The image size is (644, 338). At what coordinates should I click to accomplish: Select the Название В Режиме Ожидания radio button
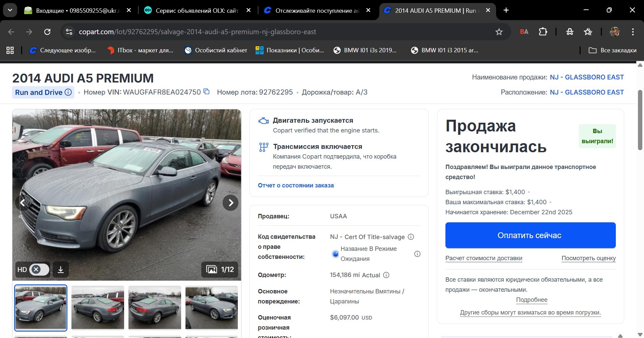[x=335, y=254]
